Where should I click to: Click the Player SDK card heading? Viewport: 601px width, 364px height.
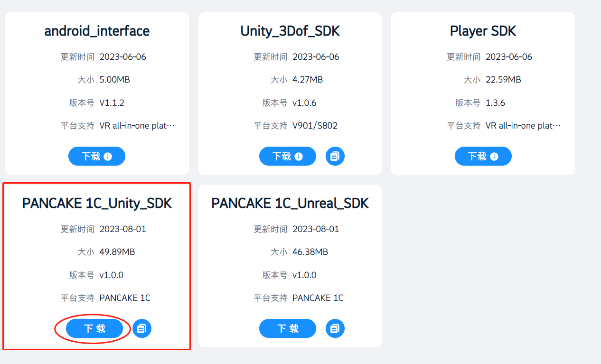point(483,31)
